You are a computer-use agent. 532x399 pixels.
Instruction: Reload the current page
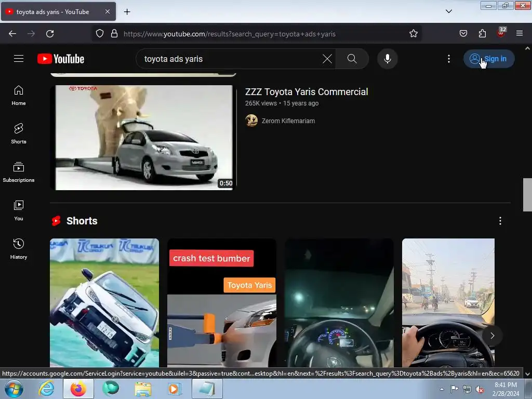(50, 34)
